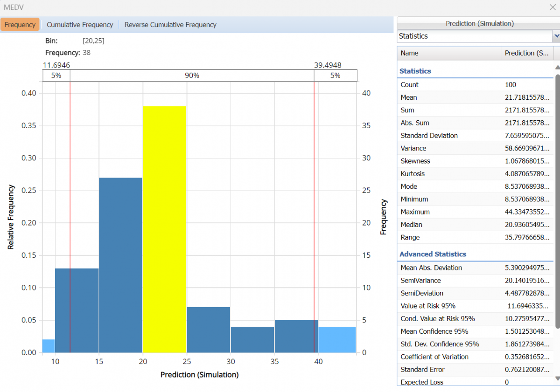Select the Mean row in statistics table

coord(475,97)
